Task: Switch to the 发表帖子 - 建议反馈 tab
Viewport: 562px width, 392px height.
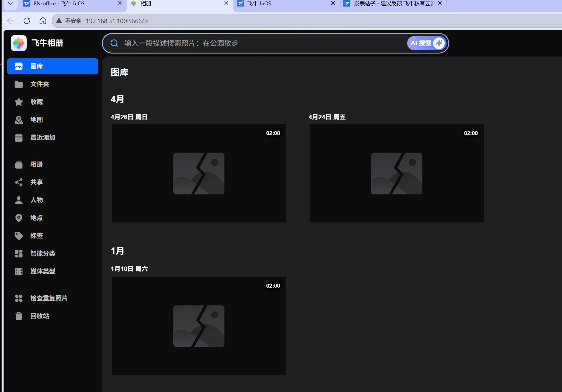Action: point(393,4)
